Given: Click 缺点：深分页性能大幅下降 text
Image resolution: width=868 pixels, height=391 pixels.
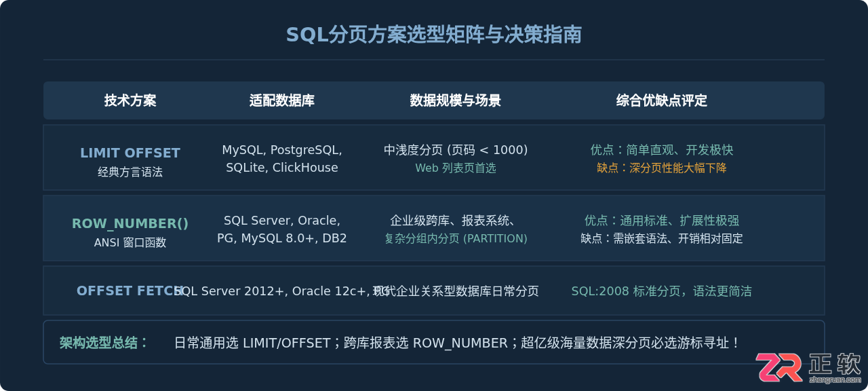Looking at the screenshot, I should (x=662, y=168).
